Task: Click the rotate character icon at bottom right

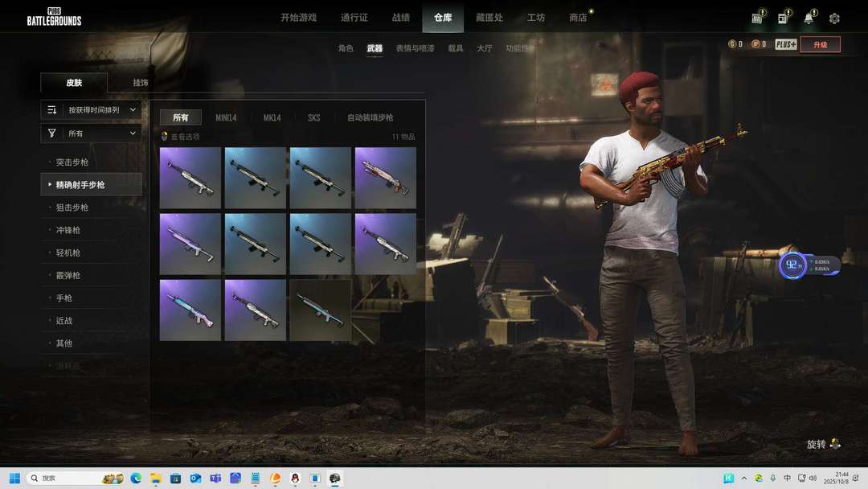Action: tap(835, 443)
